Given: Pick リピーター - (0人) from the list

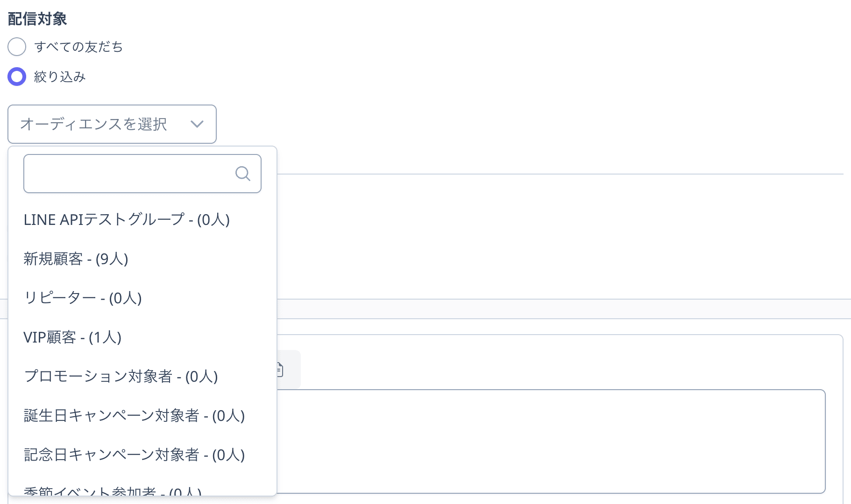Looking at the screenshot, I should point(142,298).
